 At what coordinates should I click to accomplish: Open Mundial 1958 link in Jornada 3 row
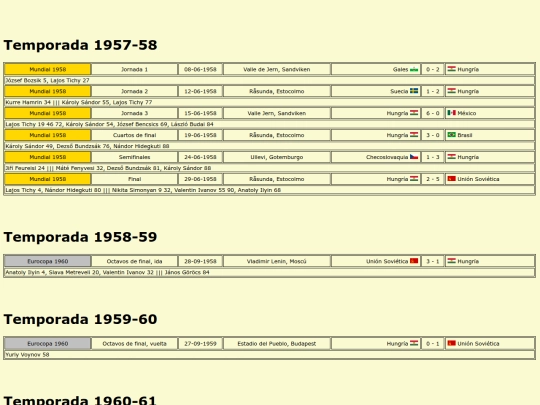click(48, 113)
